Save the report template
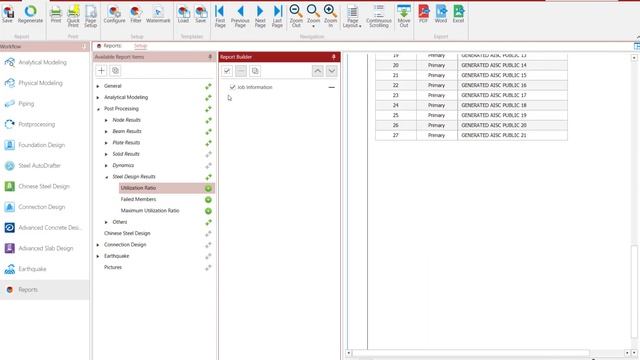640x360 pixels. (x=200, y=14)
